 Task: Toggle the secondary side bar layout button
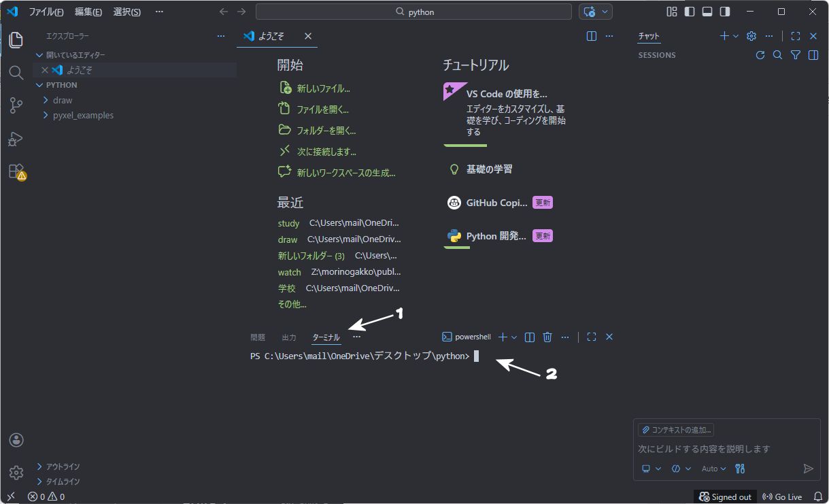pos(725,12)
